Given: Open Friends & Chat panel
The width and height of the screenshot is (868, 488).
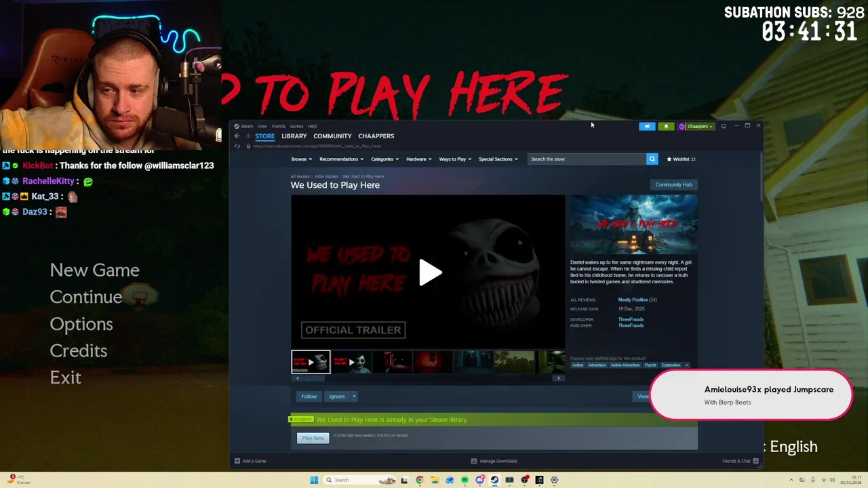Looking at the screenshot, I should pyautogui.click(x=740, y=461).
